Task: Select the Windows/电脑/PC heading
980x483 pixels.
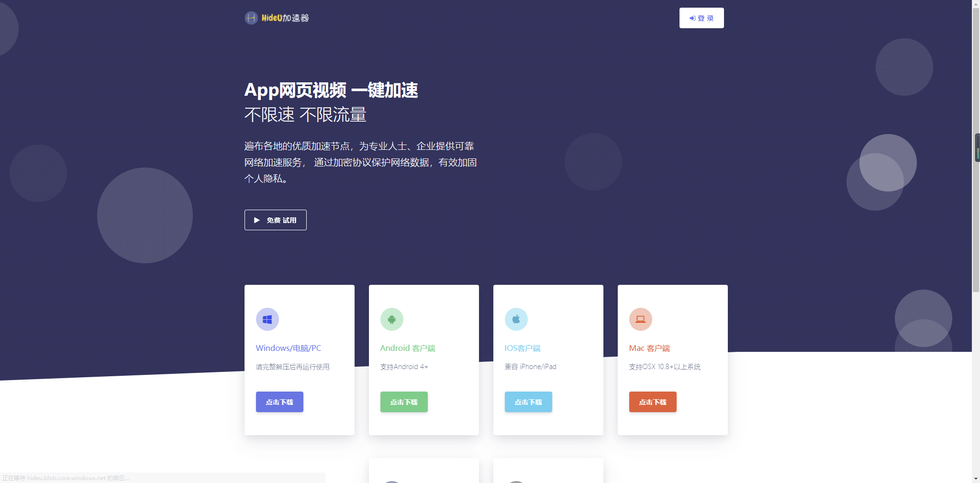Action: tap(289, 348)
